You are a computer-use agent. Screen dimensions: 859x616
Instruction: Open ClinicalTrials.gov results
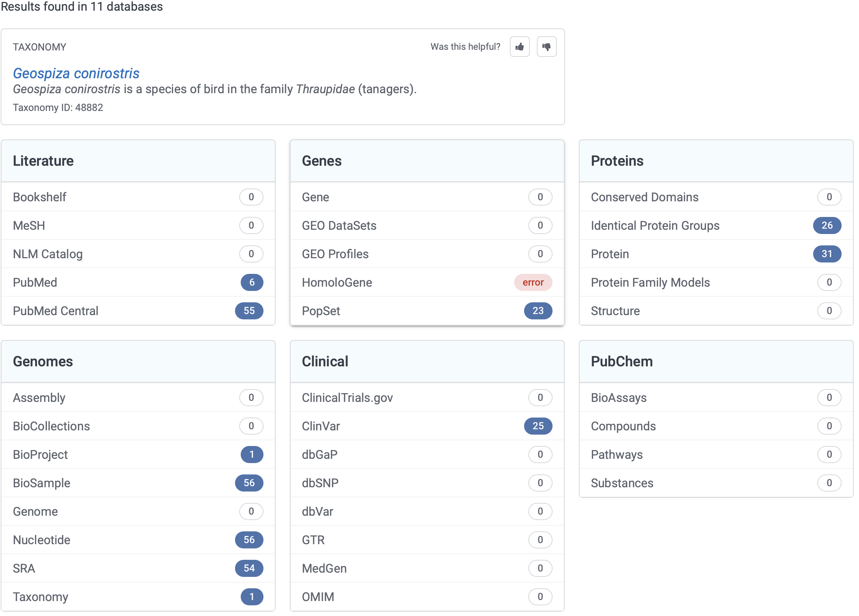pyautogui.click(x=427, y=397)
